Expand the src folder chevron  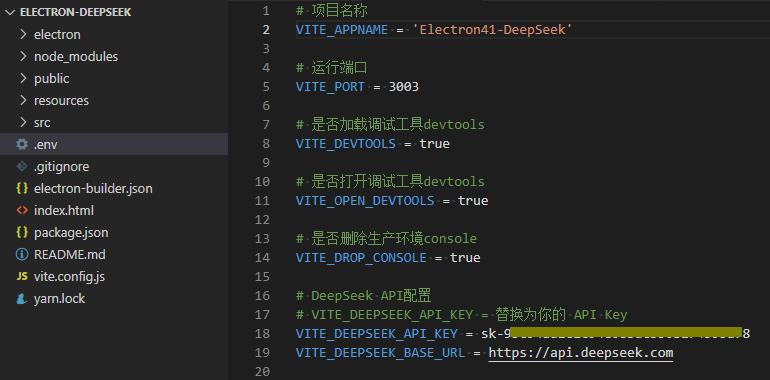pos(23,122)
